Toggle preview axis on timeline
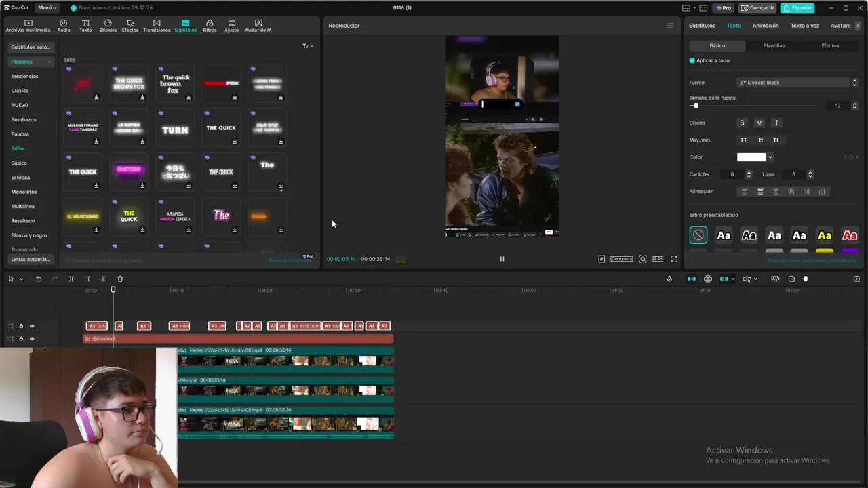 (x=747, y=279)
